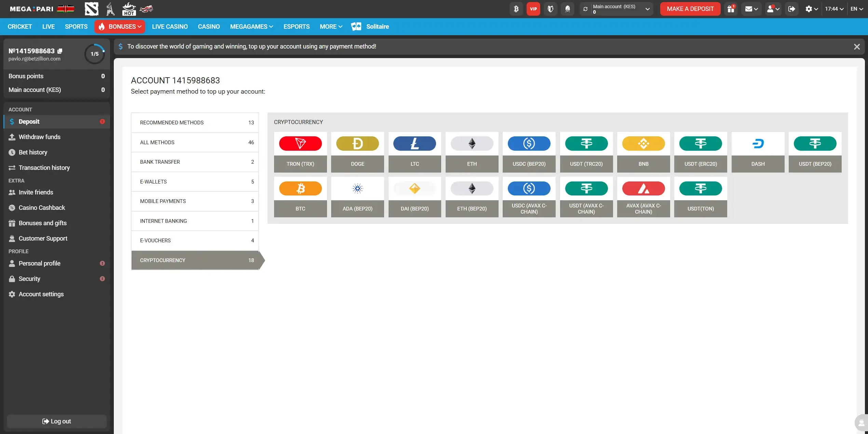Open the MEGAGAMES dropdown
The image size is (868, 434).
pyautogui.click(x=251, y=26)
